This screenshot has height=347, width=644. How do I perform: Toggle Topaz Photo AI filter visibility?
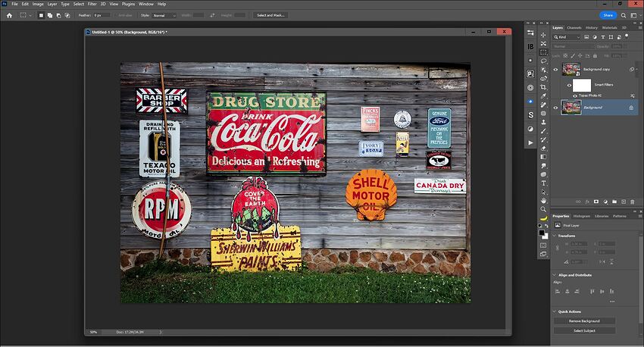575,95
